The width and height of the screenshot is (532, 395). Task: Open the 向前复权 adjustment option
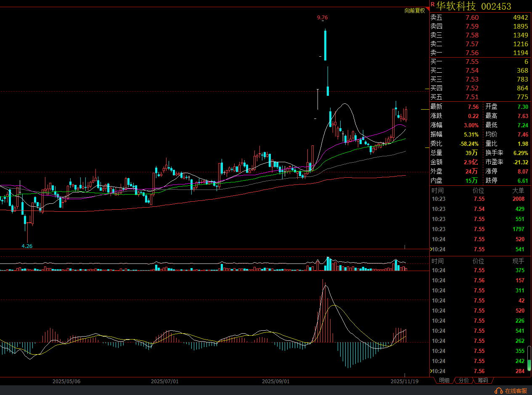pyautogui.click(x=414, y=11)
